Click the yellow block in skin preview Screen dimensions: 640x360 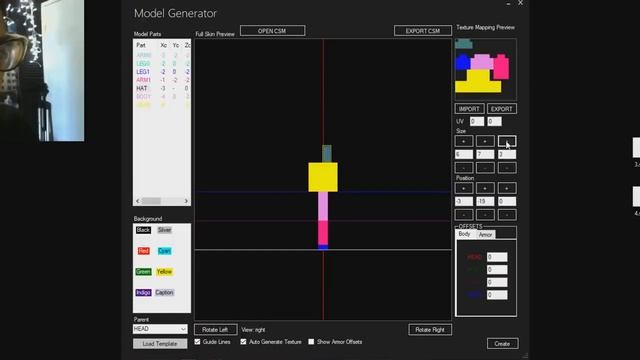pyautogui.click(x=323, y=177)
